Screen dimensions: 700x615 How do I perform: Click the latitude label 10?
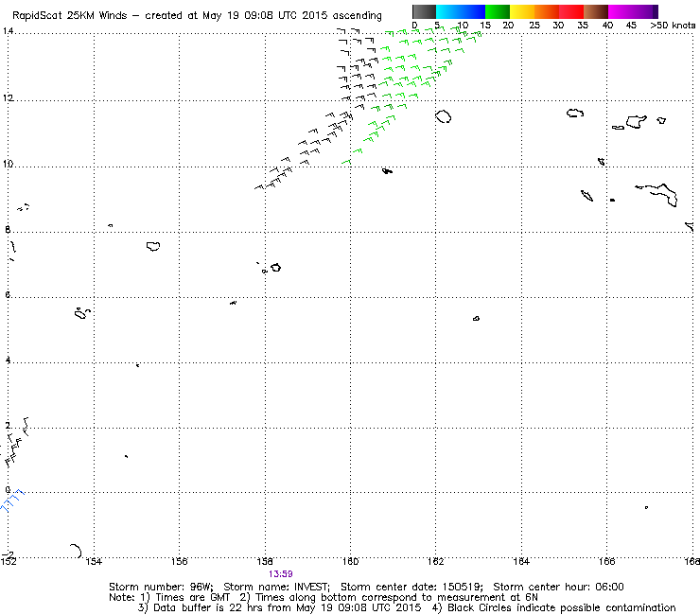pos(8,164)
